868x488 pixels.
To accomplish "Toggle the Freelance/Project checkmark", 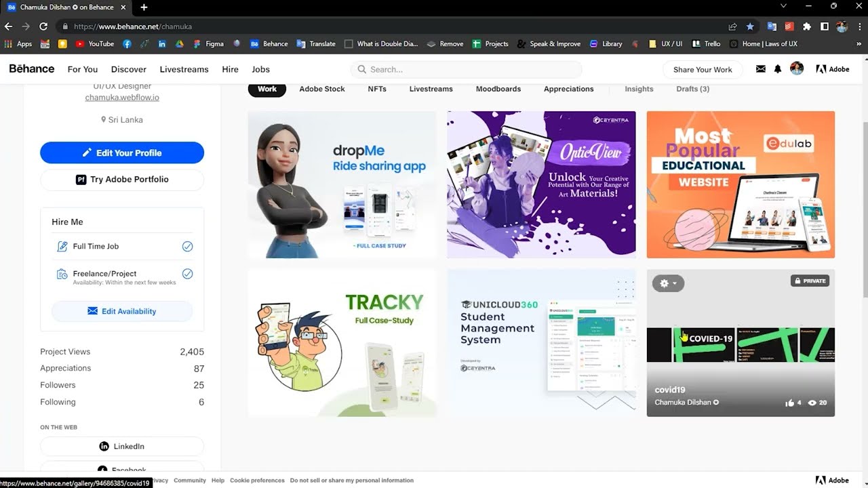I will pos(187,274).
